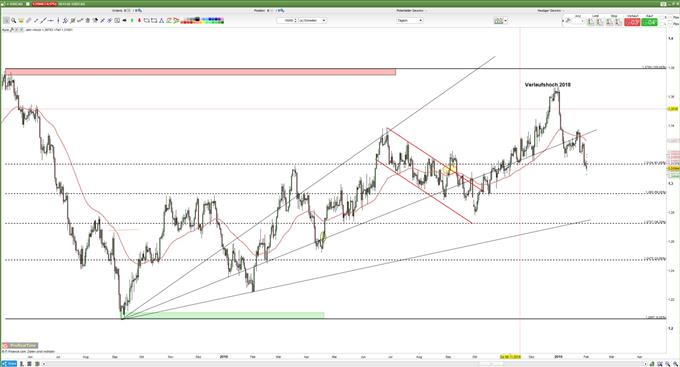Image resolution: width=680 pixels, height=367 pixels.
Task: Select the Verlaufshoch 2018 text annotation
Action: click(x=547, y=85)
